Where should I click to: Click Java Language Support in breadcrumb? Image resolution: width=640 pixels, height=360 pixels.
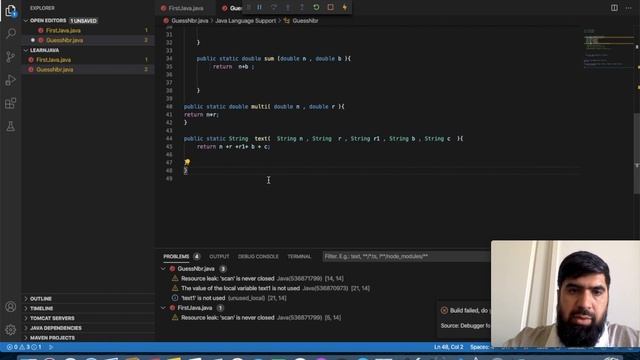(245, 20)
